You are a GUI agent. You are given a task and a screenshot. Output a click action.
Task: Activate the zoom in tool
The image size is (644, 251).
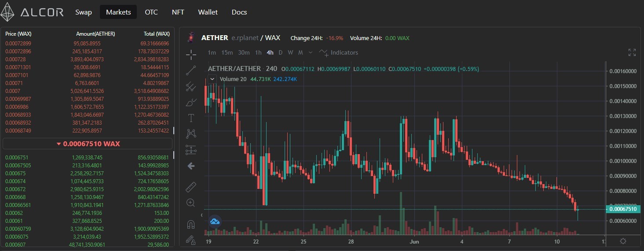pyautogui.click(x=191, y=203)
